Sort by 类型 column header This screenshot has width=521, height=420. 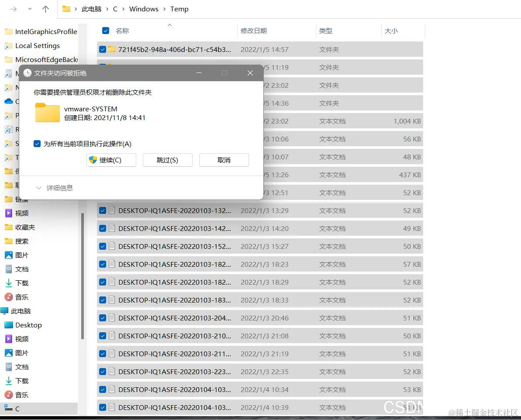[325, 31]
